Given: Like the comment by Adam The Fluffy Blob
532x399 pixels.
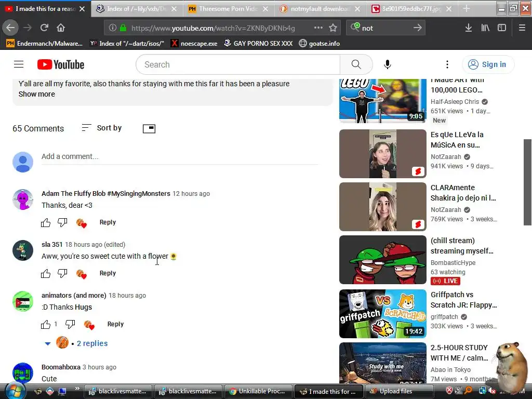Looking at the screenshot, I should [x=46, y=222].
